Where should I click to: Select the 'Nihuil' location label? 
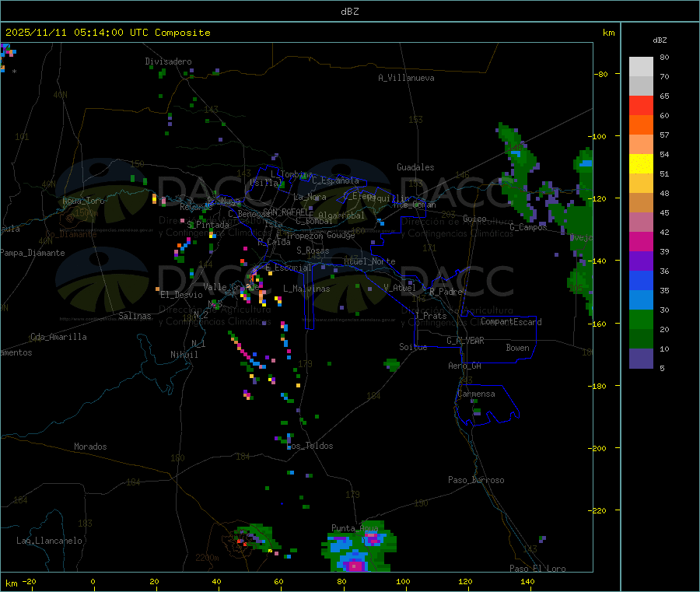click(184, 355)
